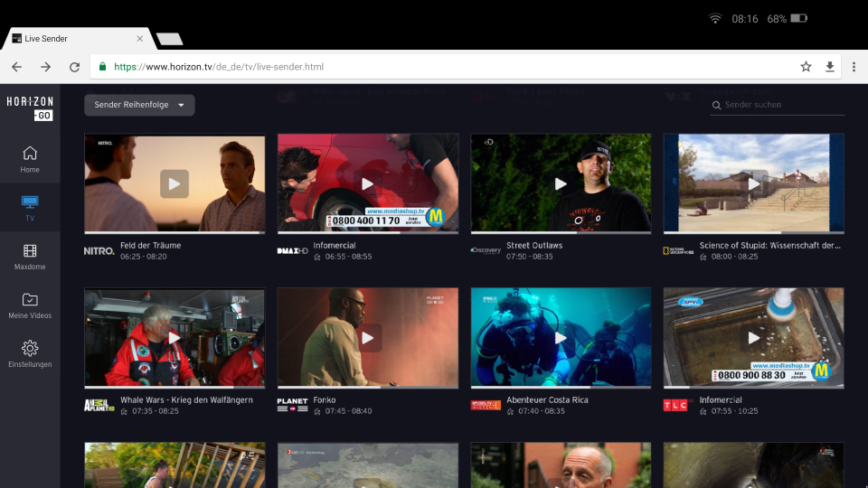Image resolution: width=868 pixels, height=488 pixels.
Task: Play Abenteuer Costa Rica stream
Action: point(561,337)
